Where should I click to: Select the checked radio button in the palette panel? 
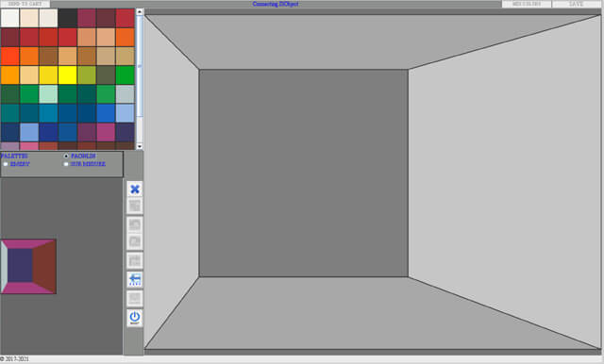click(66, 156)
